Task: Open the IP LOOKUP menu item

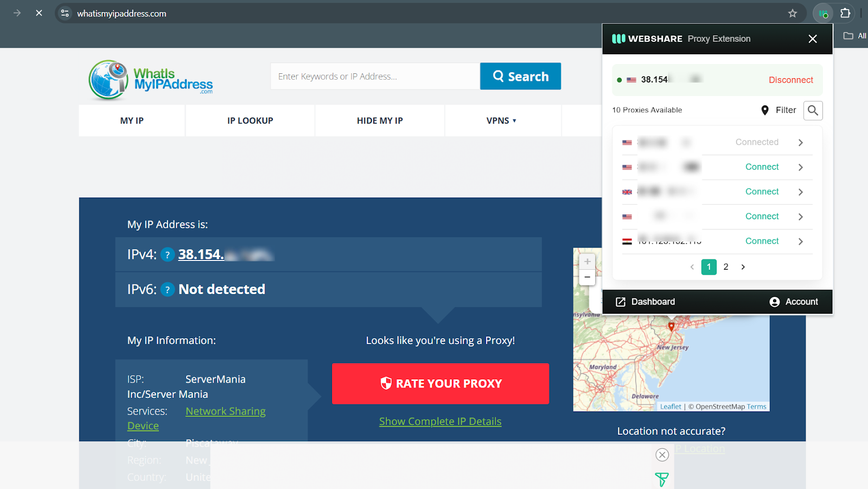Action: [250, 120]
